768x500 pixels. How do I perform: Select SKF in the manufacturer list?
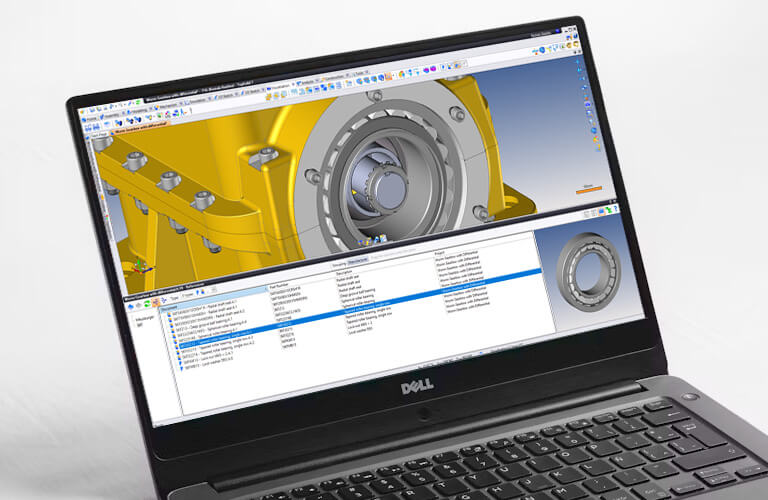point(140,326)
